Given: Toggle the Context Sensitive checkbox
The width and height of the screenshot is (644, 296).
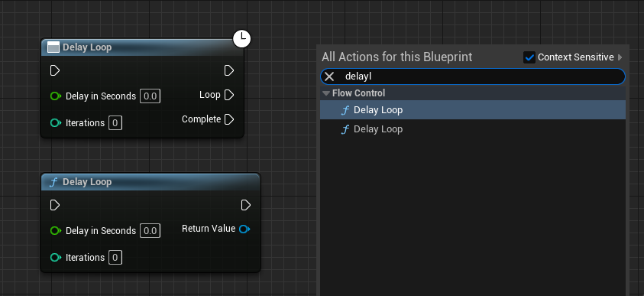Looking at the screenshot, I should [529, 57].
